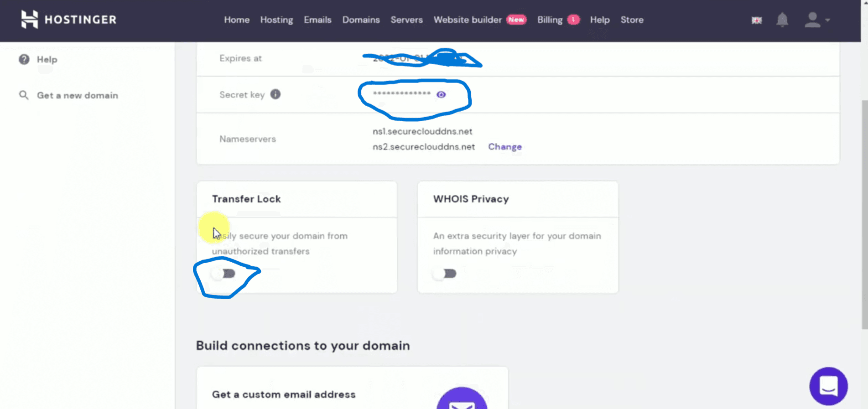Reveal the Secret key value

coord(441,94)
